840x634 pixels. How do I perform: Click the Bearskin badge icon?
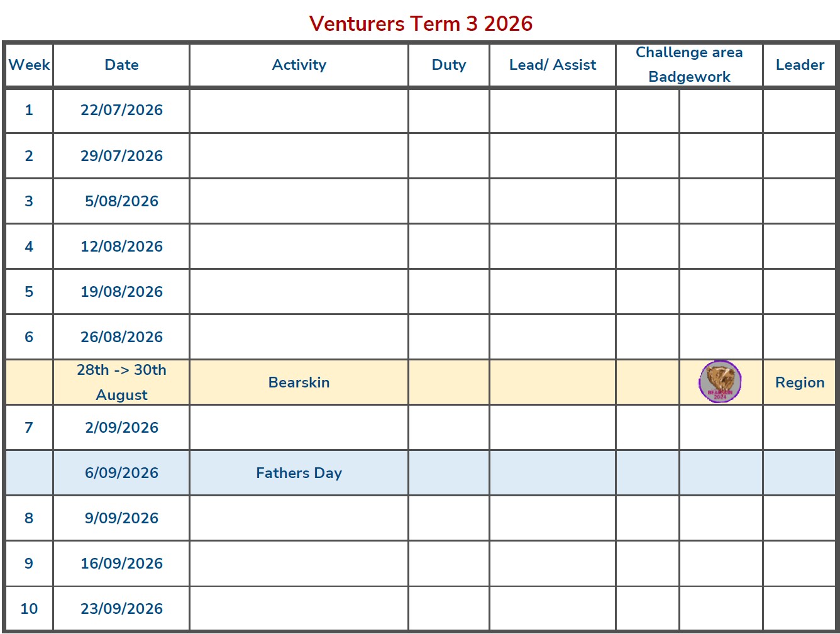(720, 382)
